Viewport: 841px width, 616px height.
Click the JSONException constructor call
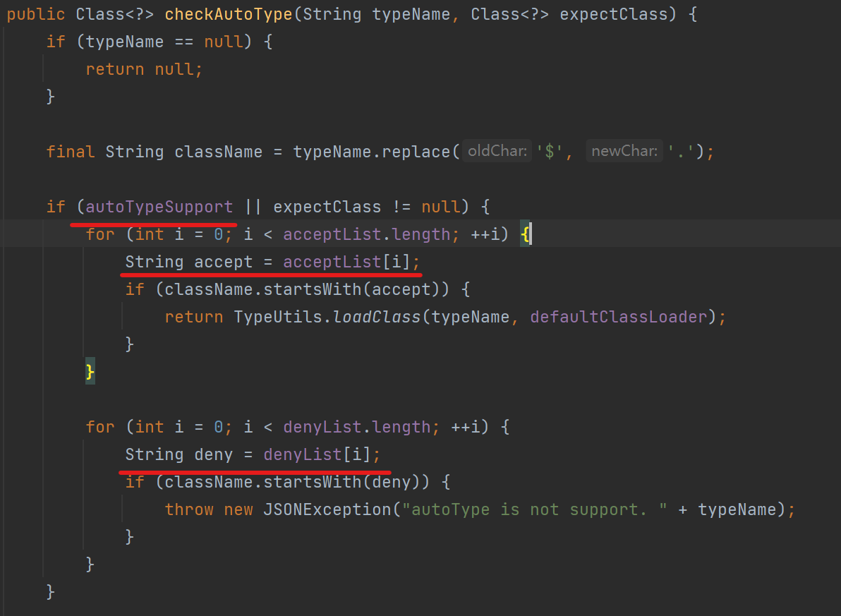tap(327, 509)
